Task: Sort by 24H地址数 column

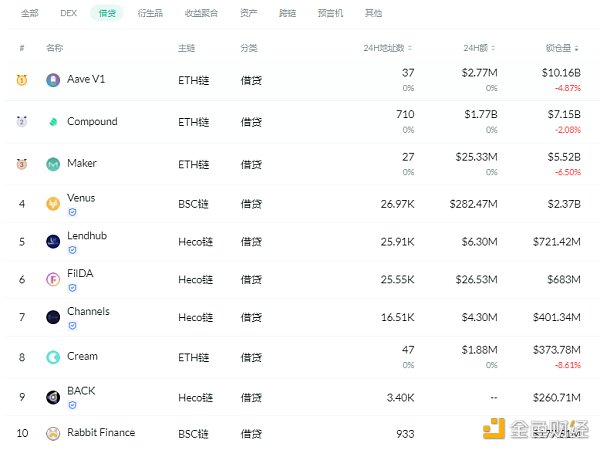Action: 390,48
